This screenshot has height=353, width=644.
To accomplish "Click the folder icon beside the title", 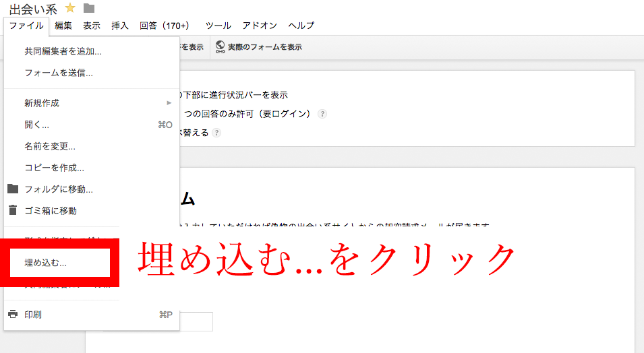I will [89, 8].
